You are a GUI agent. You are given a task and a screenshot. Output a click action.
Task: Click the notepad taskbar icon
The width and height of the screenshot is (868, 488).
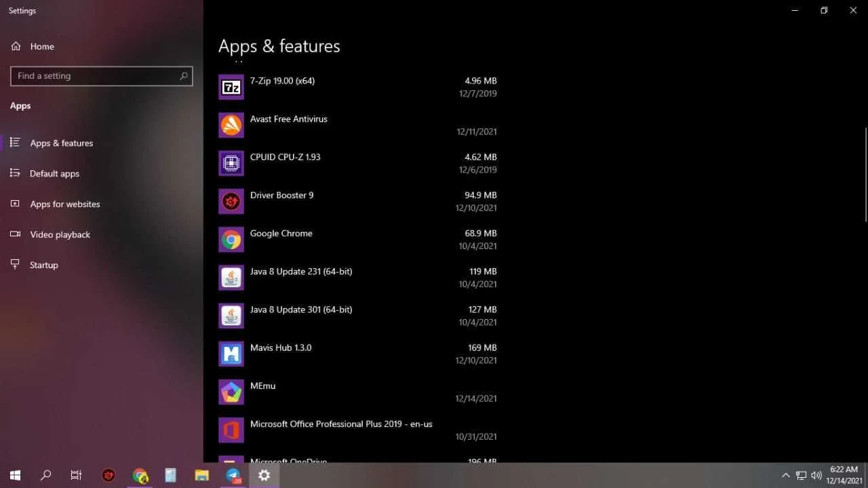170,475
